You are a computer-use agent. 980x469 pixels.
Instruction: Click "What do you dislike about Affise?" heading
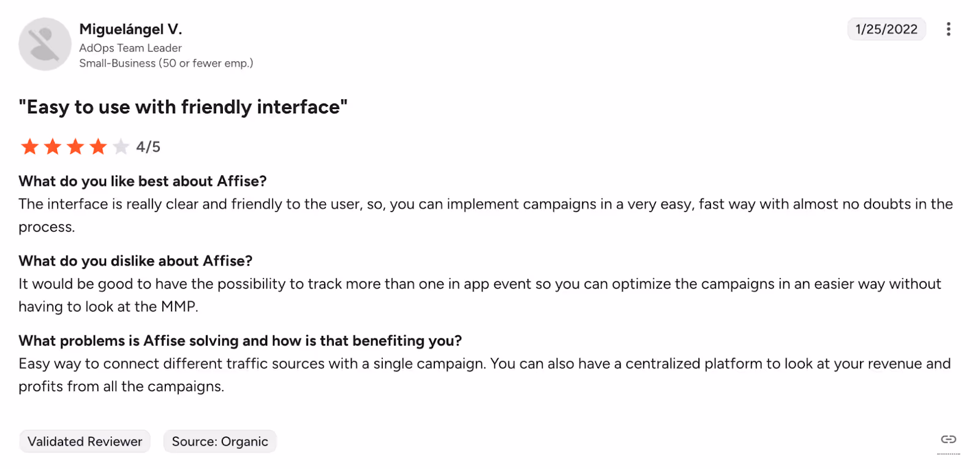point(135,261)
